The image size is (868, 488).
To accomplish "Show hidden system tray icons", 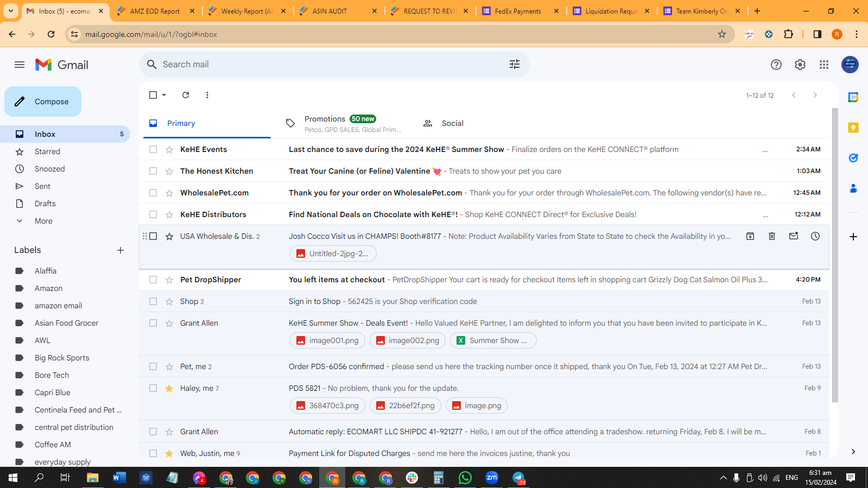I will click(x=723, y=478).
